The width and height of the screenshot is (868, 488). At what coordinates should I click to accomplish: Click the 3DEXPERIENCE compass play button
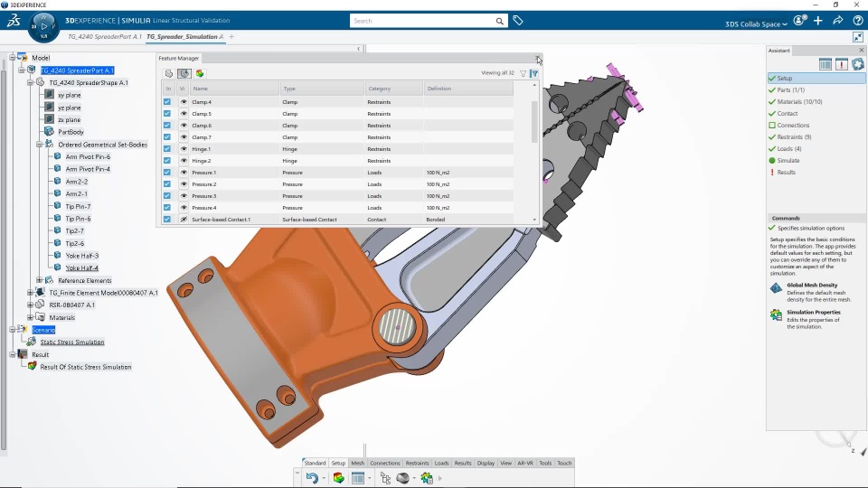43,25
